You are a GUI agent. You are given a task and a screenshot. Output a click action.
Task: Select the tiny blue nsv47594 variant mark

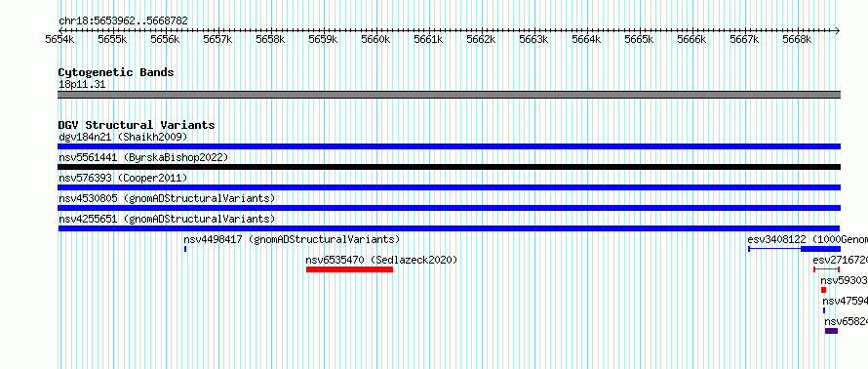824,310
